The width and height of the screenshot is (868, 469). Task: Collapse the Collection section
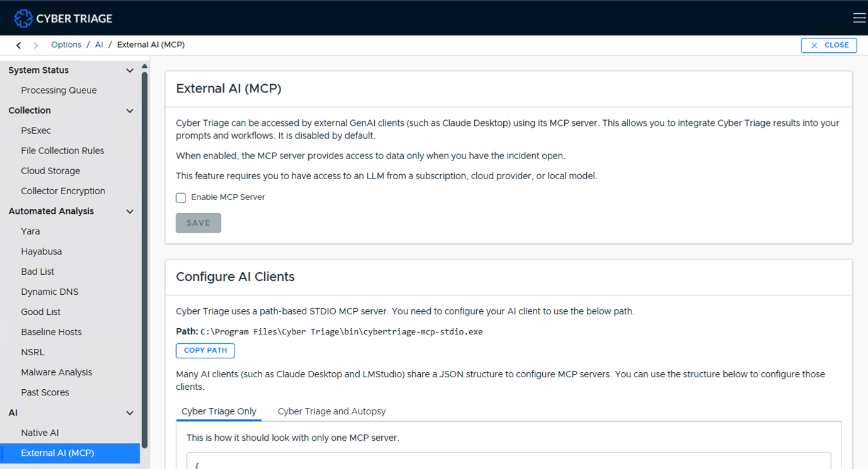pos(130,111)
